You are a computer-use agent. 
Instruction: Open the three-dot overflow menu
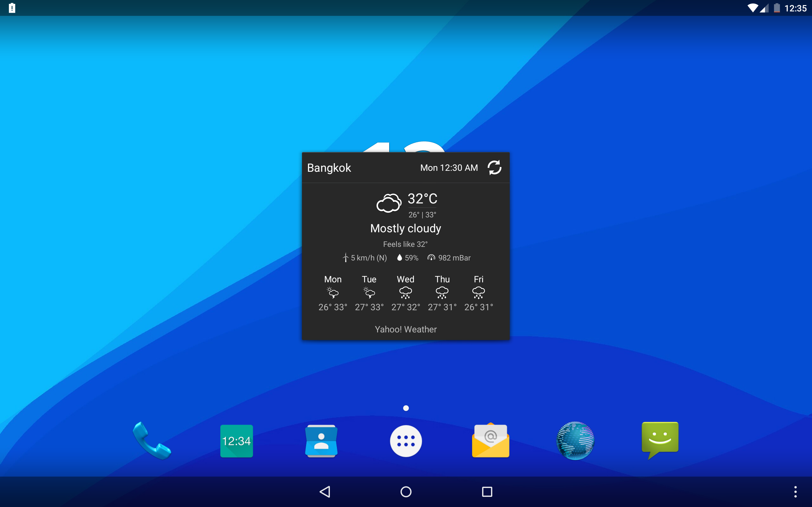tap(795, 492)
